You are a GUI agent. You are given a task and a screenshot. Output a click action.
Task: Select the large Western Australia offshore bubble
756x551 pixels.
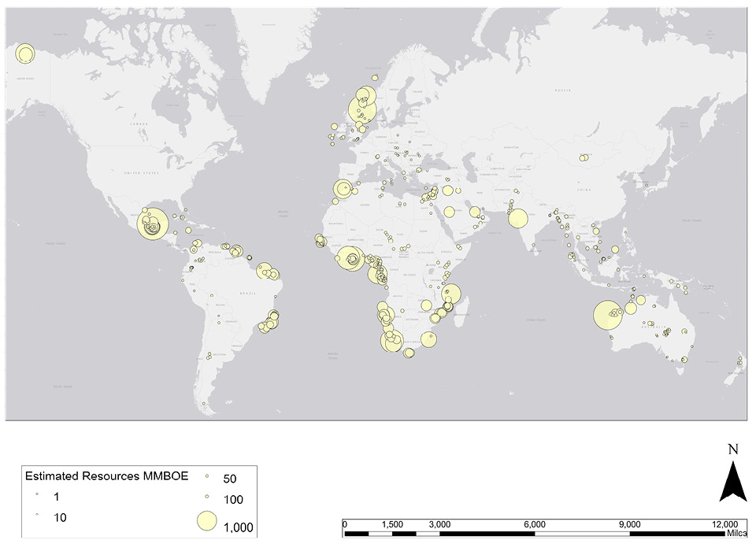point(606,316)
